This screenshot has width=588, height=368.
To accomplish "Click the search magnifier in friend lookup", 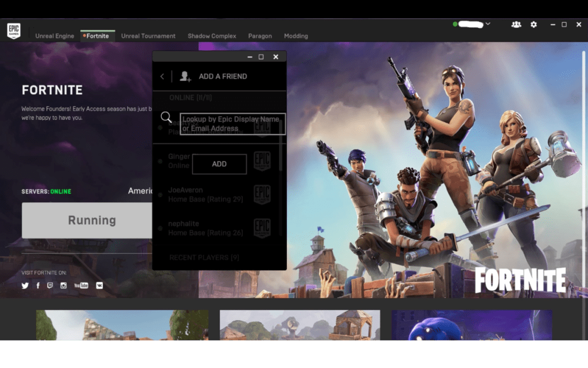I will (166, 117).
